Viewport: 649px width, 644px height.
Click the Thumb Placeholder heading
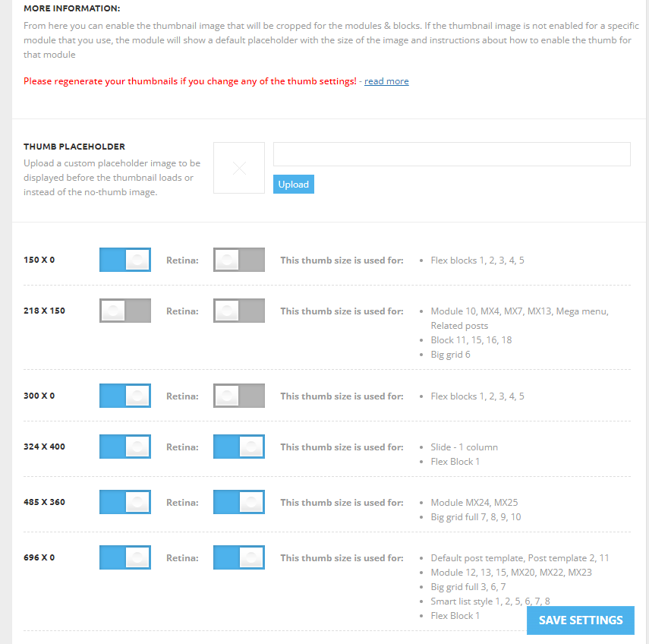pyautogui.click(x=74, y=147)
